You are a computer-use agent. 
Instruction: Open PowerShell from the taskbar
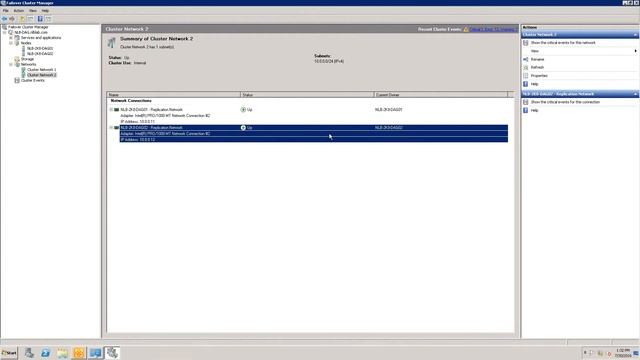point(46,353)
